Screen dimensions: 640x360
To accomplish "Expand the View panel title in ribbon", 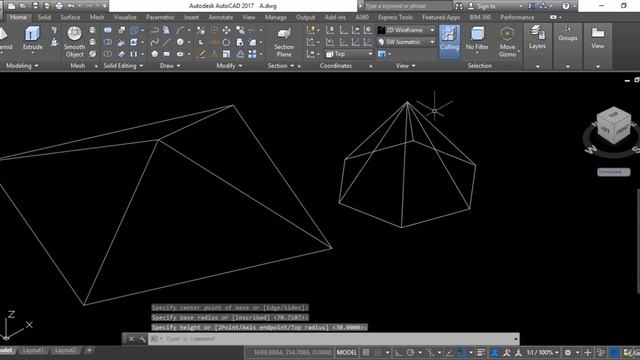I will tap(405, 66).
